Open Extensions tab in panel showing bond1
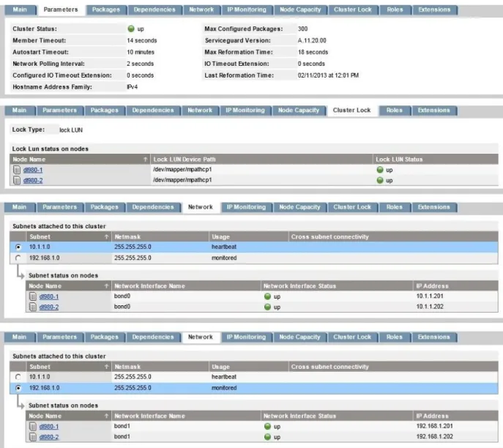Screen dimensions: 503x448 tap(433, 337)
